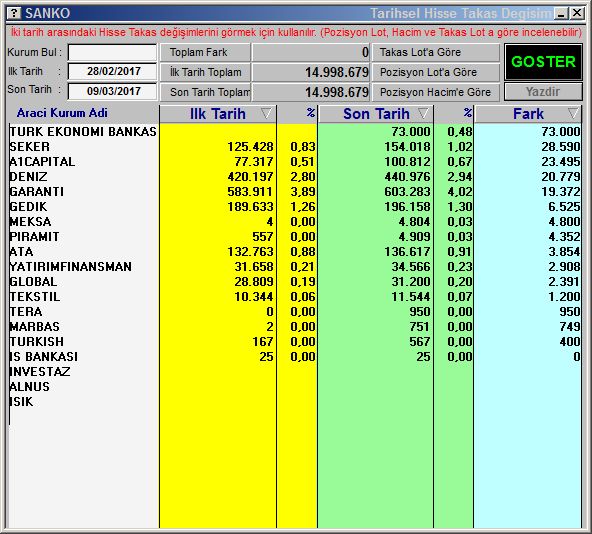Click the GOSTER button
The height and width of the screenshot is (534, 592).
543,62
